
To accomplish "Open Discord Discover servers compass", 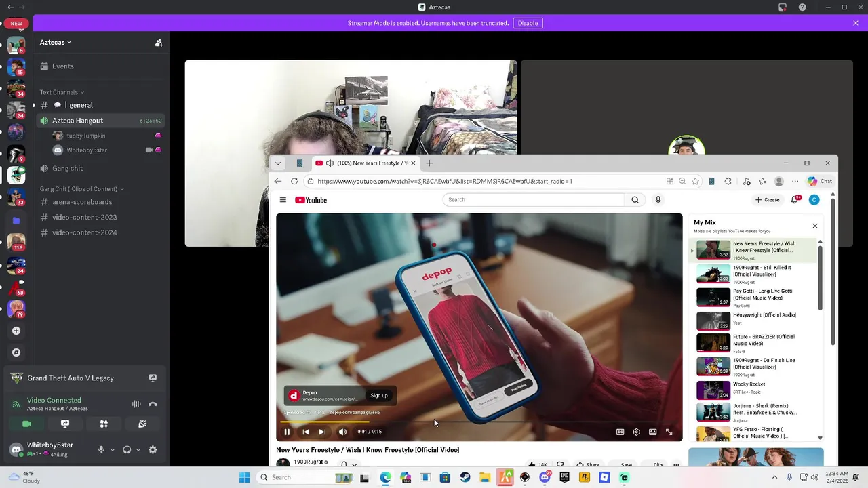I will pyautogui.click(x=16, y=352).
